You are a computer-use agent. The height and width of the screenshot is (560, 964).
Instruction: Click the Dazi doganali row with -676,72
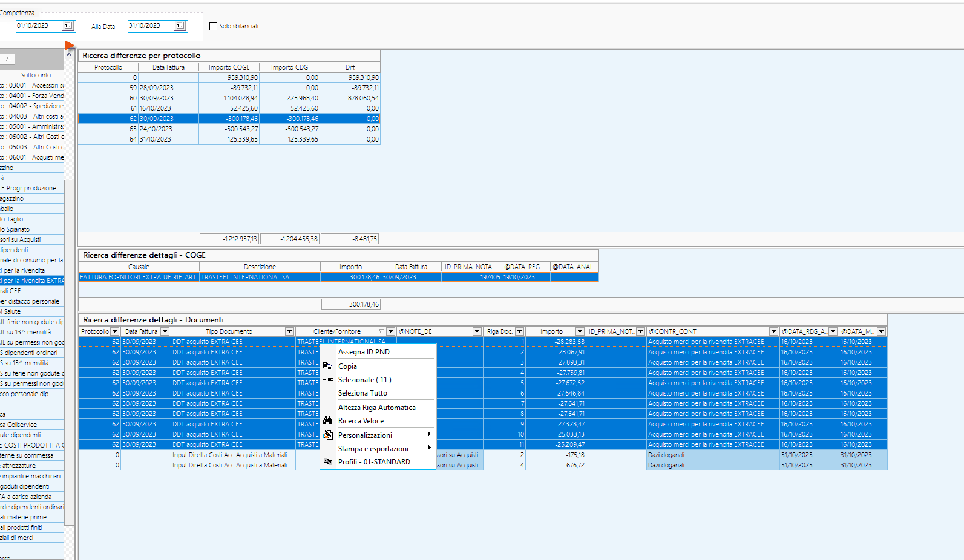[483, 465]
